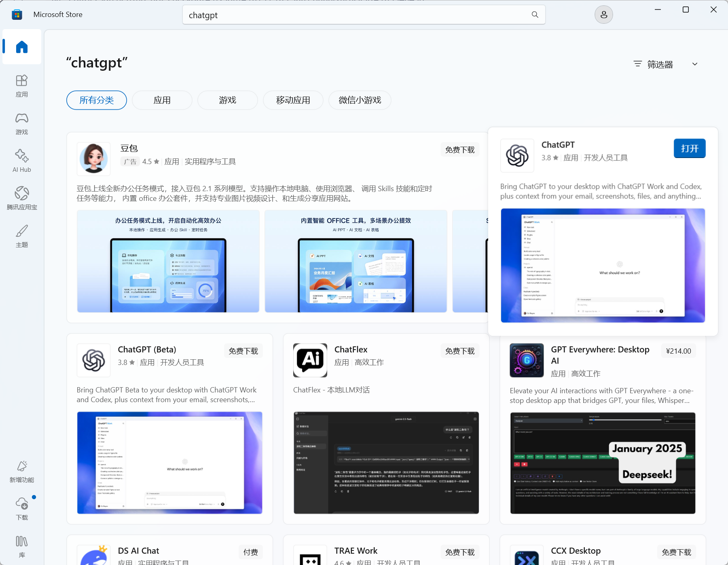Click 免费下载 for 豆包
Viewport: 728px width, 565px height.
click(x=460, y=150)
